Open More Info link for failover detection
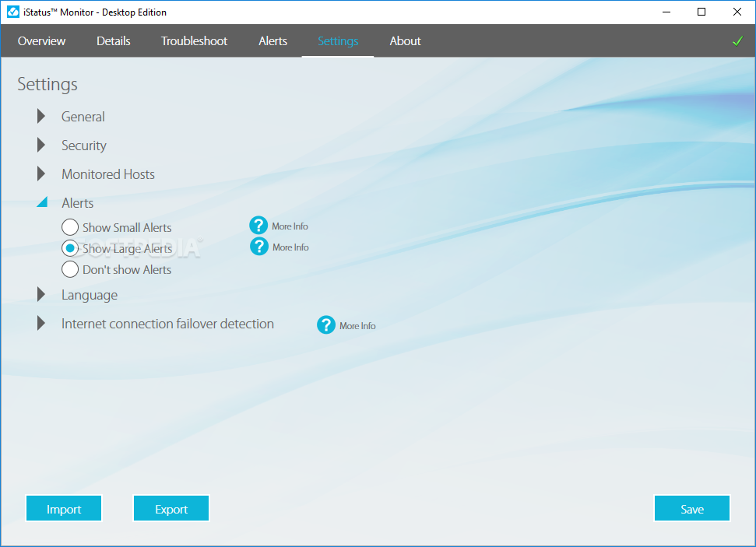Screen dimensions: 756x547 (357, 326)
